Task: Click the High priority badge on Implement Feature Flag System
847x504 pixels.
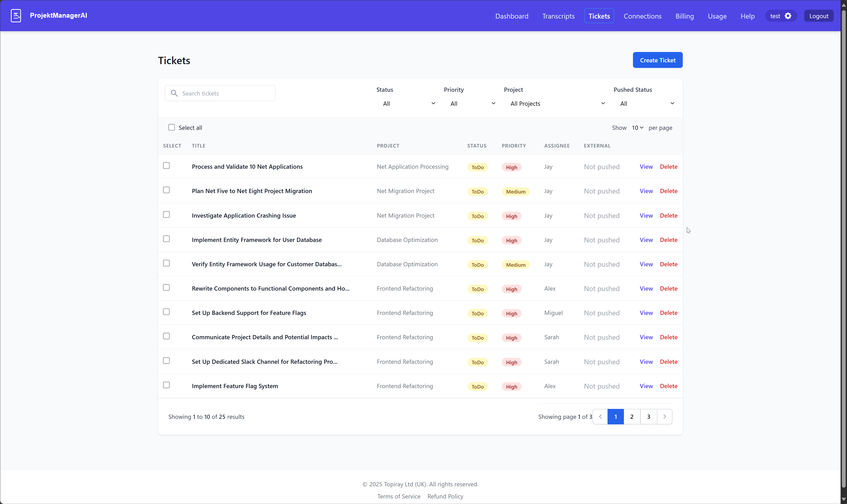Action: [511, 387]
